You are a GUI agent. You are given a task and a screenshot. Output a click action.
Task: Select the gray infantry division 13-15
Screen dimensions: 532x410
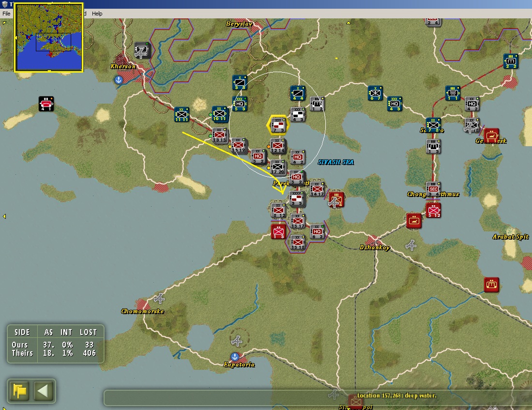220,135
